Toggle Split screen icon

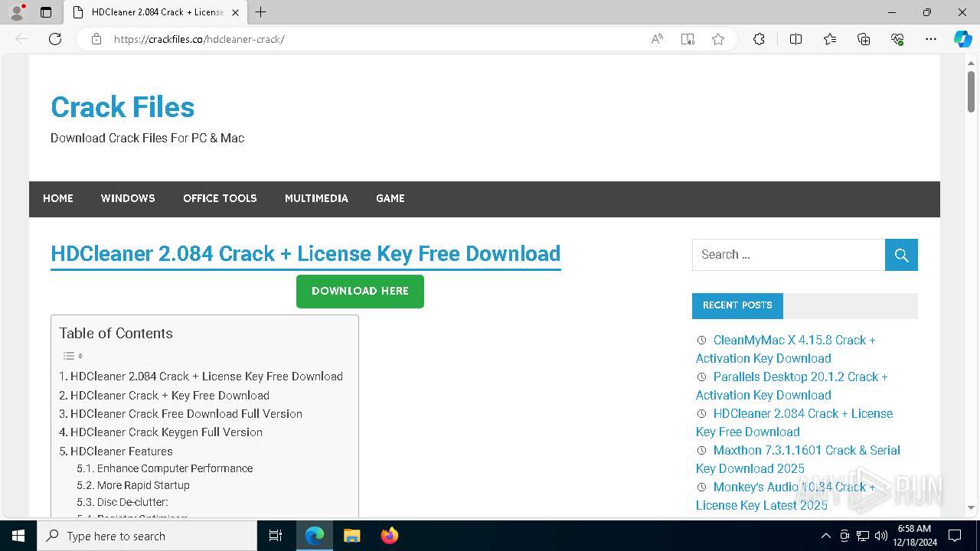[x=795, y=39]
